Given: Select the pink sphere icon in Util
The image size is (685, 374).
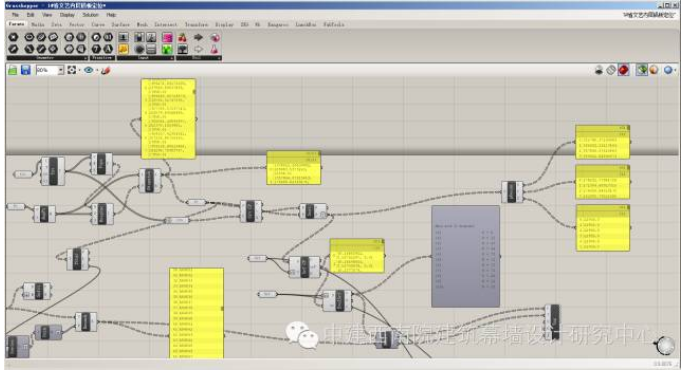Looking at the screenshot, I should 215,38.
